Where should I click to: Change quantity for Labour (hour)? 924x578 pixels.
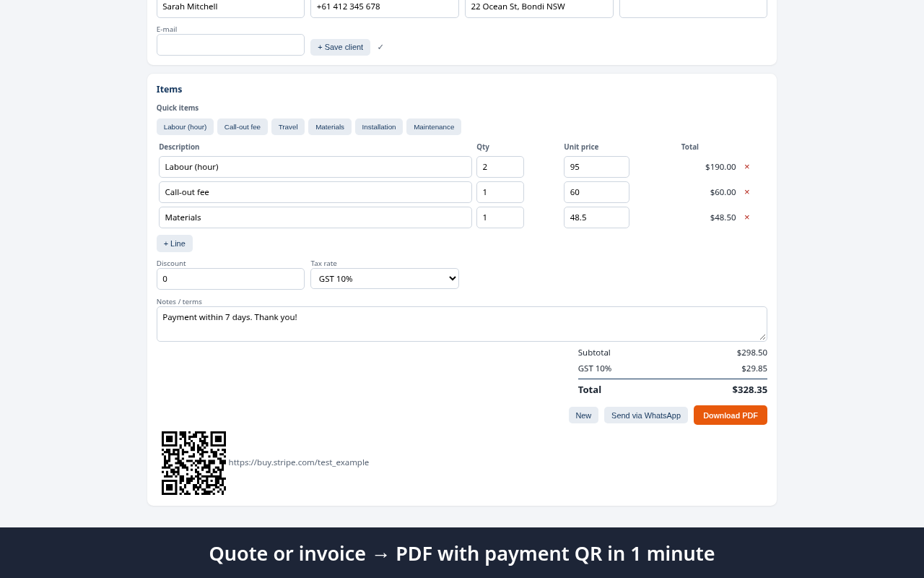[x=500, y=167]
